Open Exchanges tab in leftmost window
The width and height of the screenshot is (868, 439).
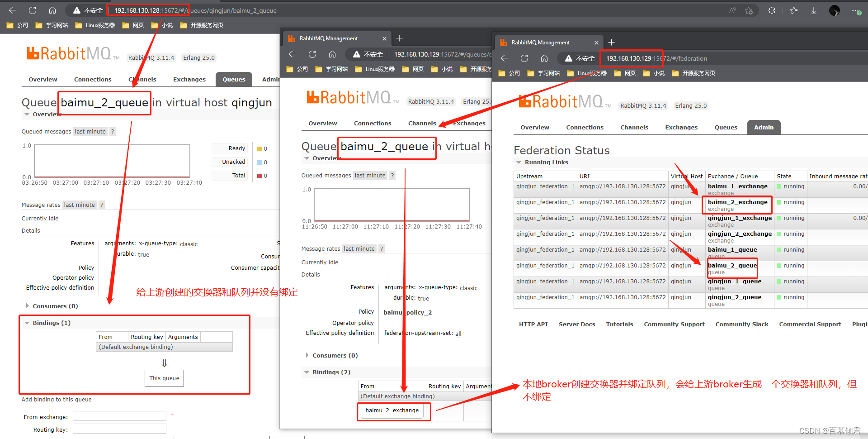[x=189, y=79]
